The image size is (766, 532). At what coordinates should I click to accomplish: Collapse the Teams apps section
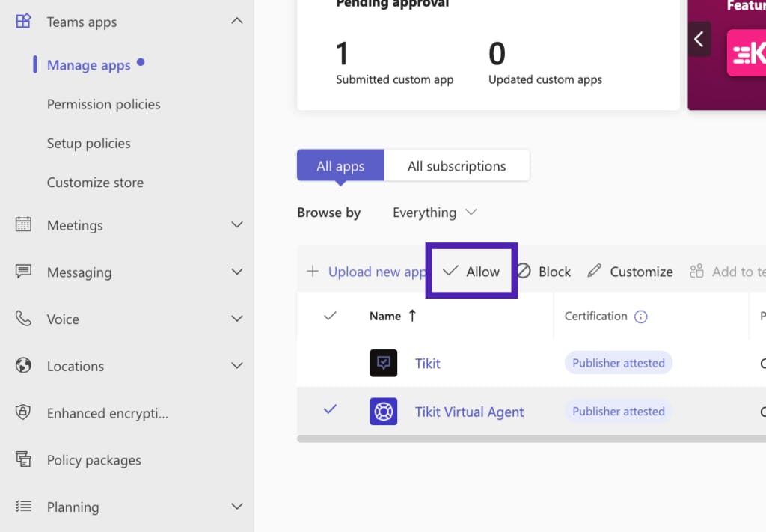pyautogui.click(x=236, y=22)
